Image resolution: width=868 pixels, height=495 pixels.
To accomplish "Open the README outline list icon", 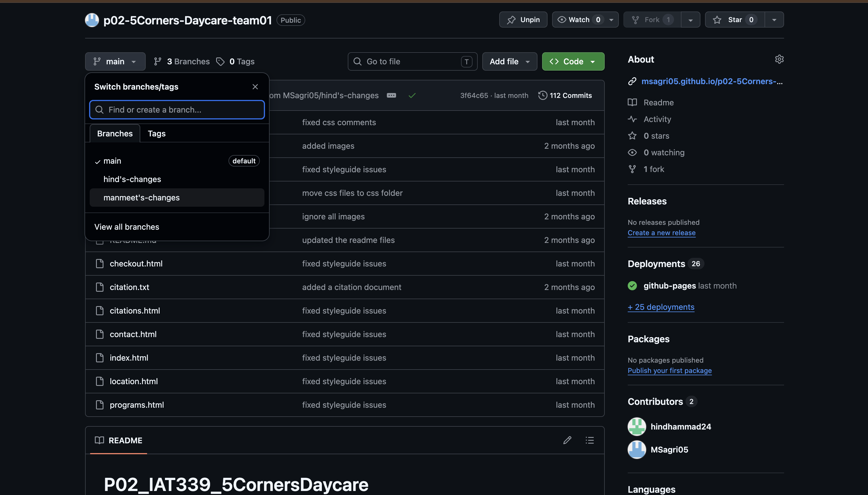I will click(x=590, y=440).
